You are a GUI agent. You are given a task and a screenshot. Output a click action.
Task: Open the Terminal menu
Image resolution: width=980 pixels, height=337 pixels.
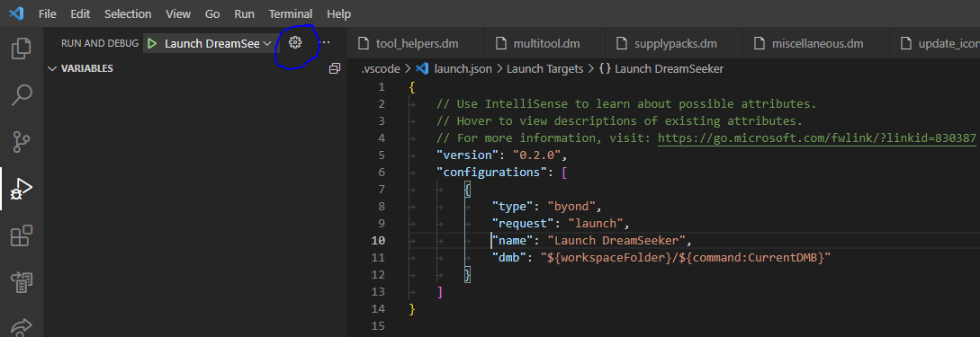pos(291,13)
